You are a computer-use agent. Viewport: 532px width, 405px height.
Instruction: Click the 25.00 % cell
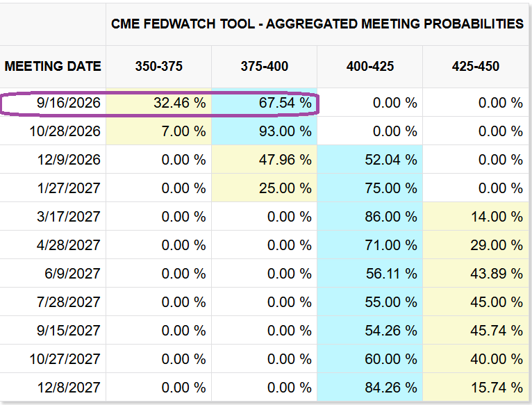pyautogui.click(x=265, y=188)
